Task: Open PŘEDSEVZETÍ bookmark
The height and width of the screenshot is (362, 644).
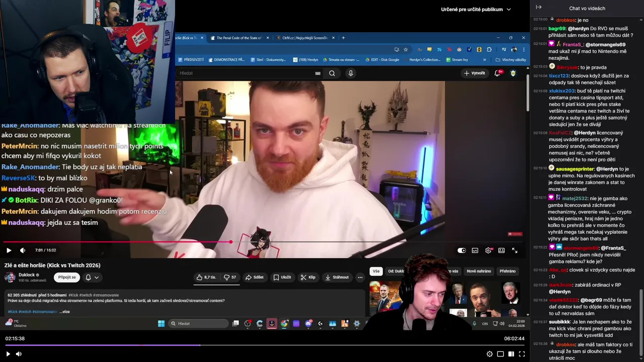Action: [191, 60]
